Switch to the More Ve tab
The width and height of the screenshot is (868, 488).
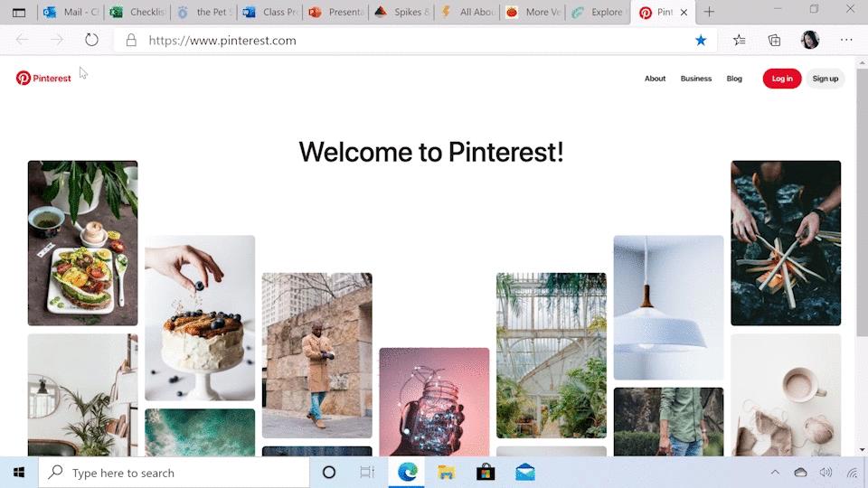pos(533,12)
